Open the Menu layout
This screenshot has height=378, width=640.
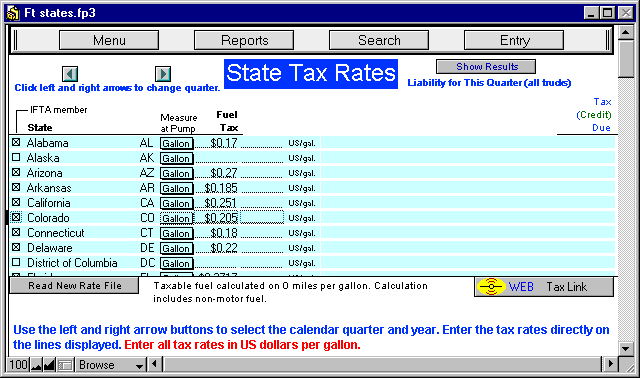[x=109, y=40]
